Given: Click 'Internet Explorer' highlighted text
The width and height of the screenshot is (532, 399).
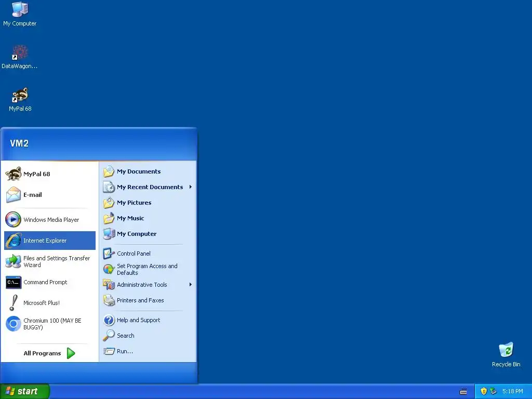Looking at the screenshot, I should tap(45, 241).
